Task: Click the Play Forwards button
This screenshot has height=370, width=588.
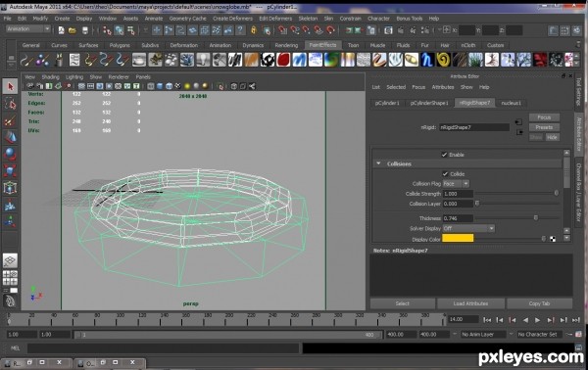Action: [x=537, y=320]
